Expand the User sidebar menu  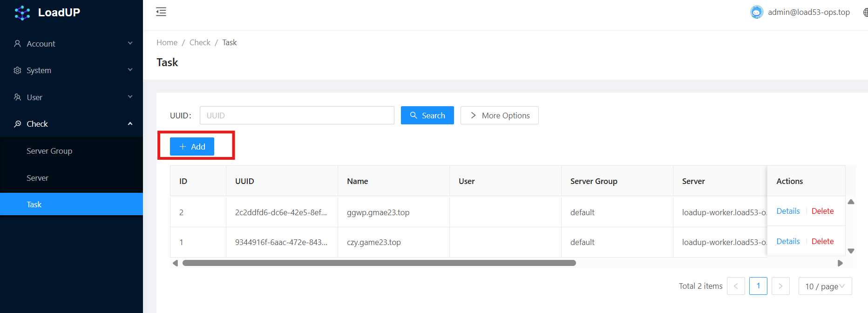click(71, 97)
